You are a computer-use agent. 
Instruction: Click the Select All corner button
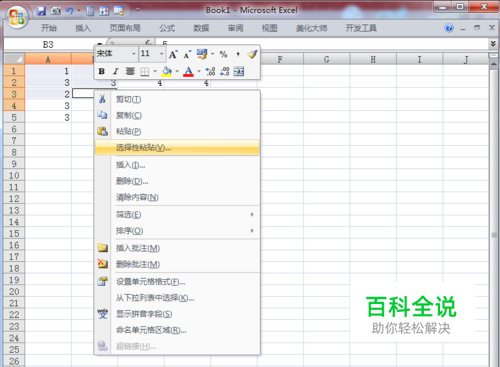click(x=14, y=59)
